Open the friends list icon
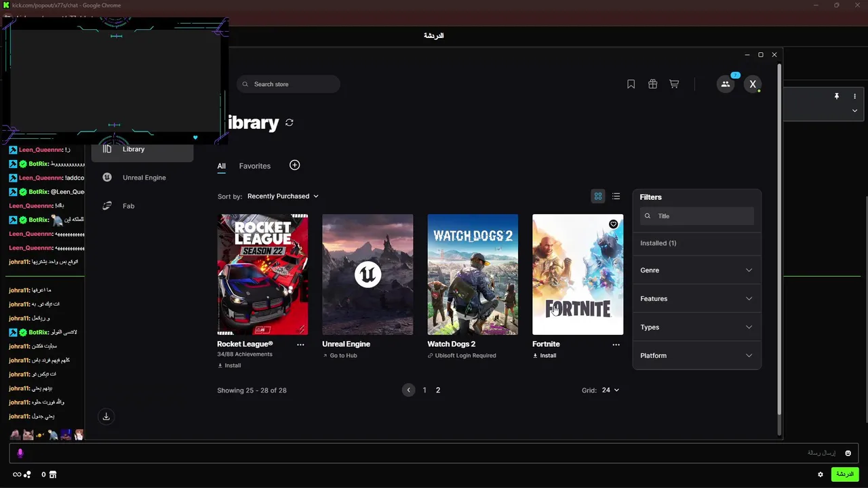This screenshot has height=488, width=868. point(726,84)
